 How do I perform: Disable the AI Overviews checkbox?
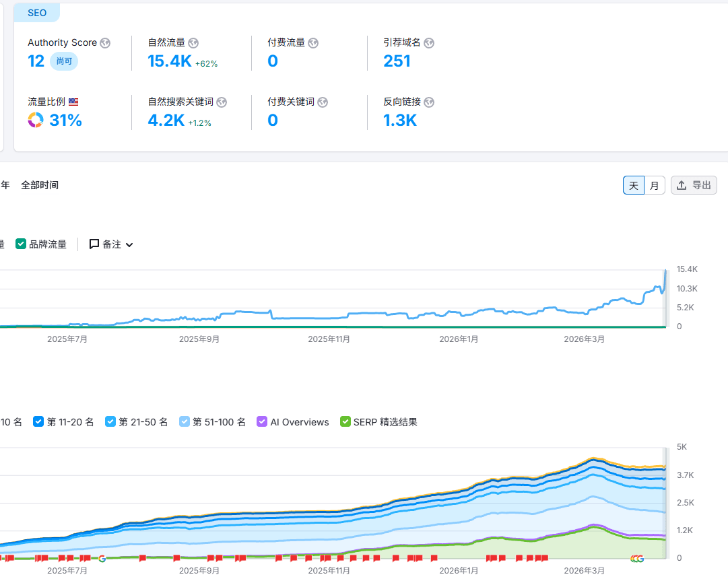tap(262, 422)
